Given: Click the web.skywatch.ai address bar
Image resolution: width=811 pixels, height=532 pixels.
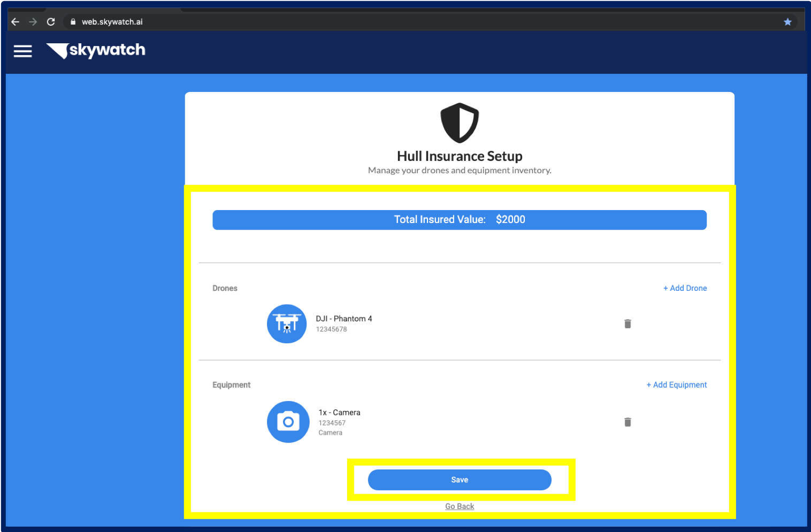Looking at the screenshot, I should coord(431,22).
